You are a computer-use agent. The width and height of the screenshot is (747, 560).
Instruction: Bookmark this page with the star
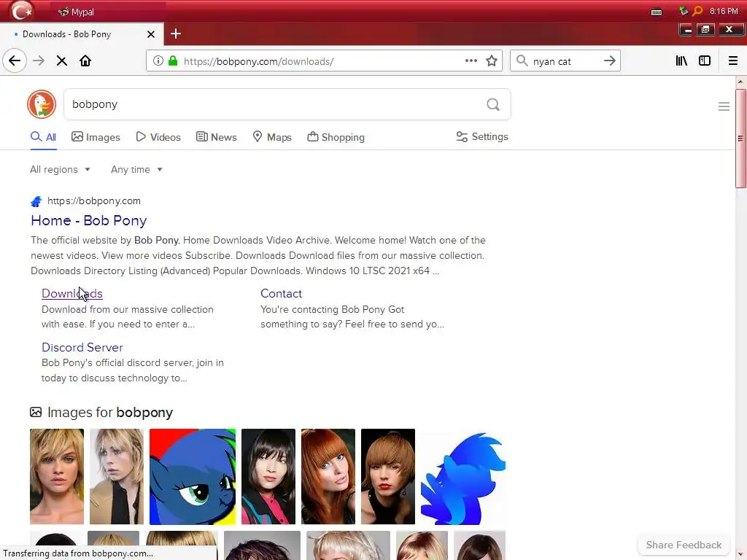pos(492,61)
